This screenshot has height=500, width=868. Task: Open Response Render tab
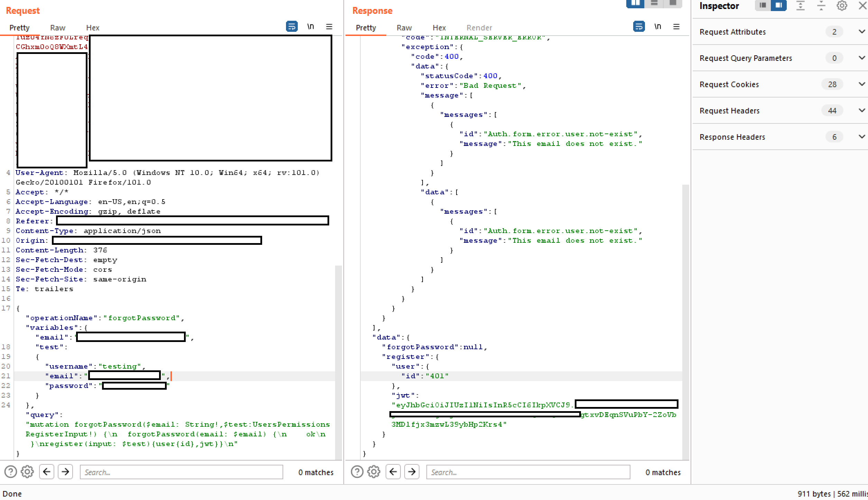479,28
